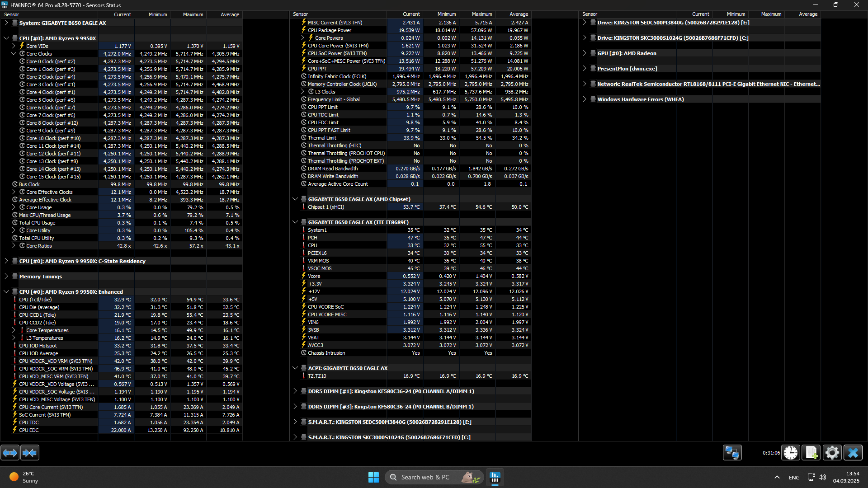Click the shrink columns arrows button
Image resolution: width=868 pixels, height=488 pixels.
tap(30, 452)
